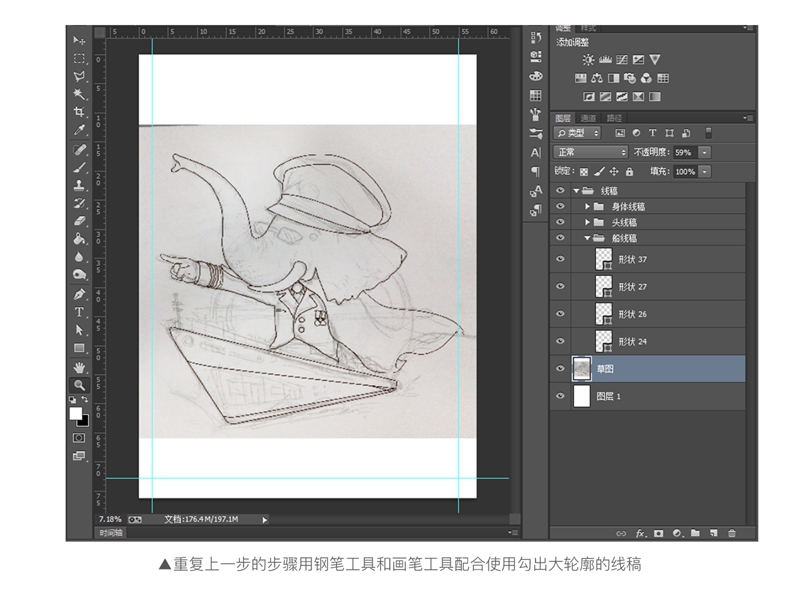This screenshot has height=600, width=800.
Task: Add Curves adjustment
Action: pos(621,60)
